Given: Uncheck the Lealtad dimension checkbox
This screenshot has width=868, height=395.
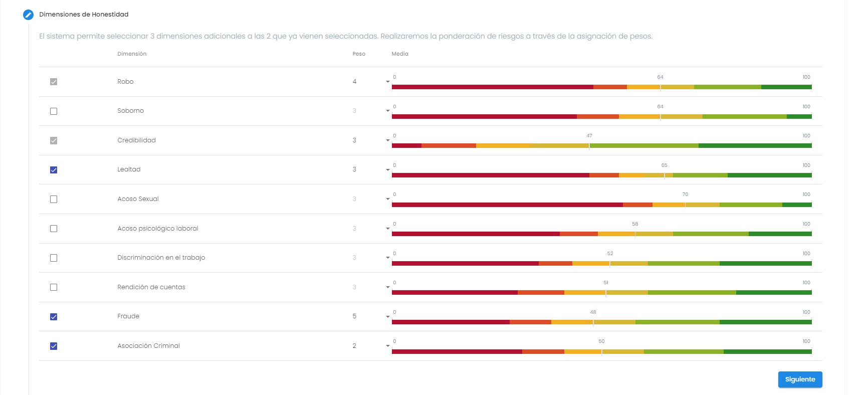Looking at the screenshot, I should point(54,170).
